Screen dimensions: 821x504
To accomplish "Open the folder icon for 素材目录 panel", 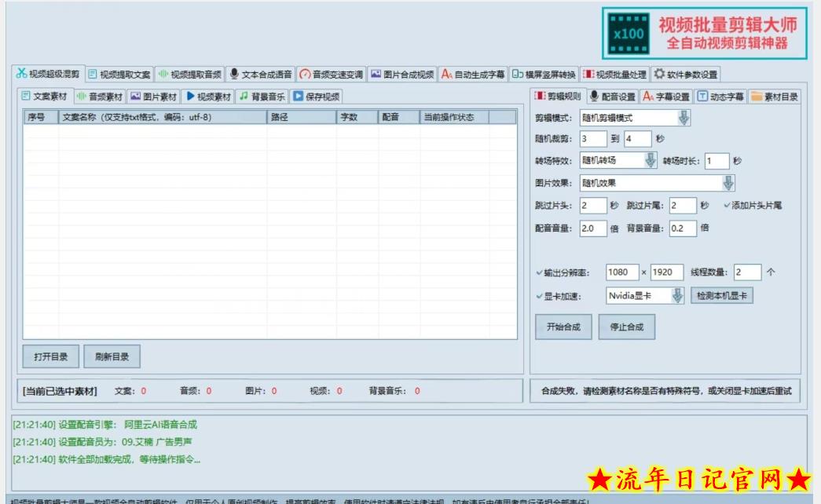I will pos(757,97).
